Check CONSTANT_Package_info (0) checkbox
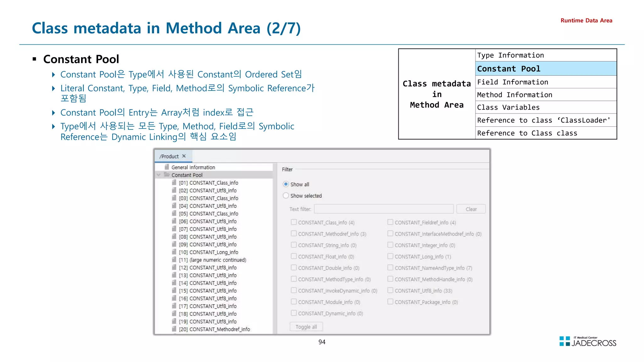 tap(390, 302)
